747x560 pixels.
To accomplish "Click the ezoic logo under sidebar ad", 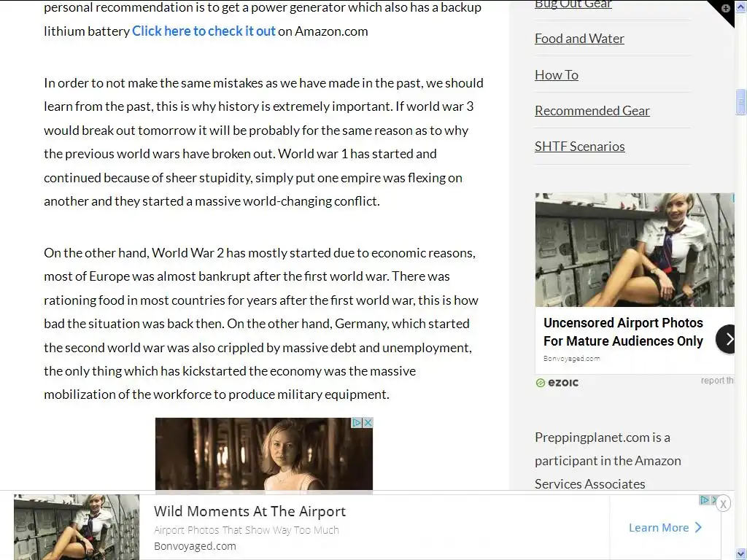I will pyautogui.click(x=557, y=383).
